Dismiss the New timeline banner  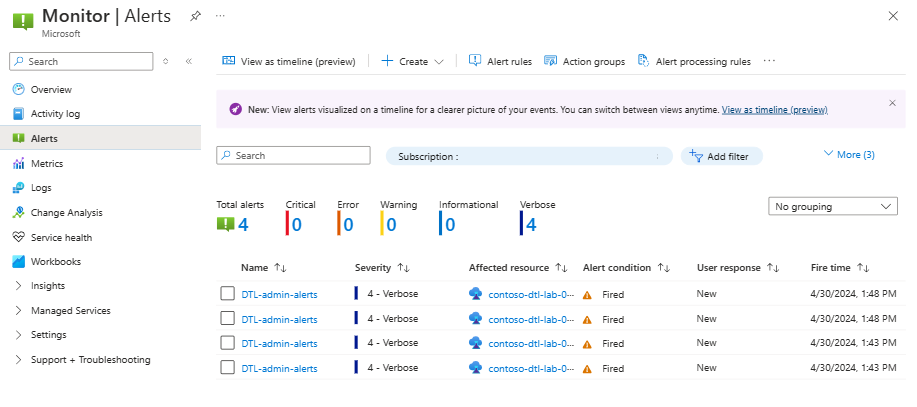click(x=892, y=103)
